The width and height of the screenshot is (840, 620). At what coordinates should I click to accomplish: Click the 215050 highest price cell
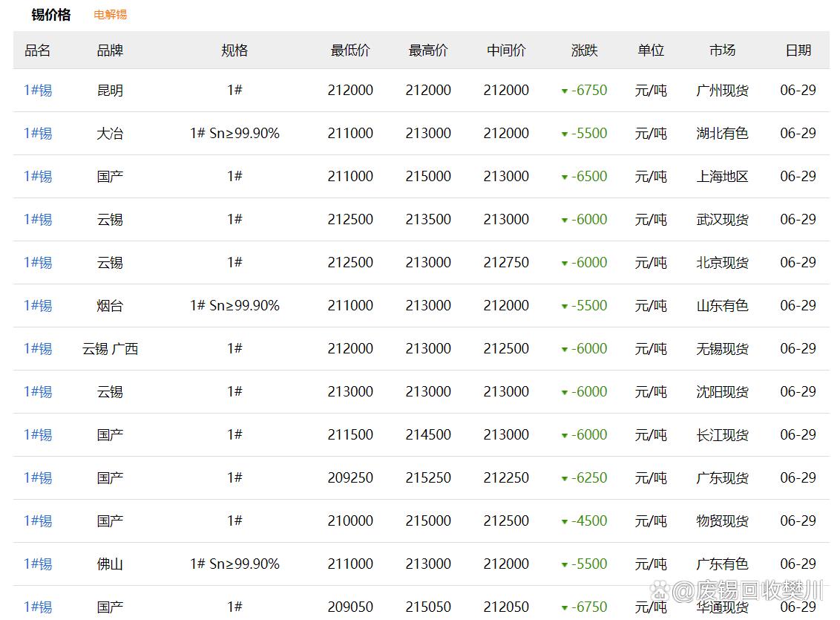[x=428, y=607]
